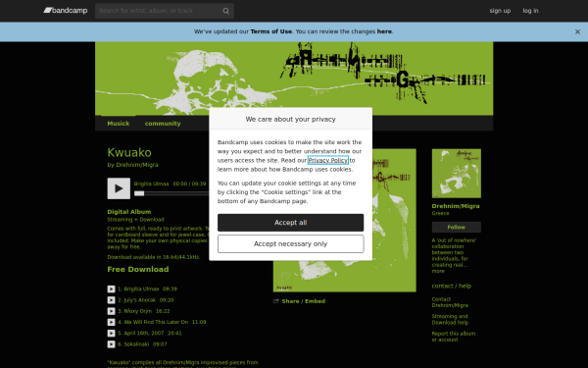Accept all cookies
Viewport: 588px width, 368px height.
point(291,223)
